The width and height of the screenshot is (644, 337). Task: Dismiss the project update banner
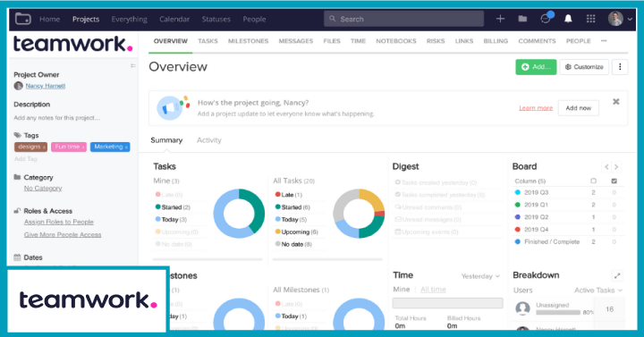tap(615, 102)
